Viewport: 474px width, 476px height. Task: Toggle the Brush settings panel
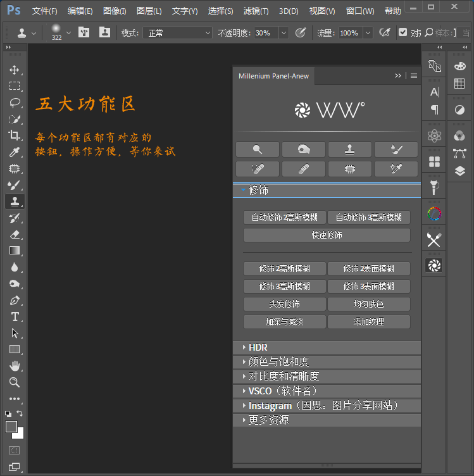point(84,32)
